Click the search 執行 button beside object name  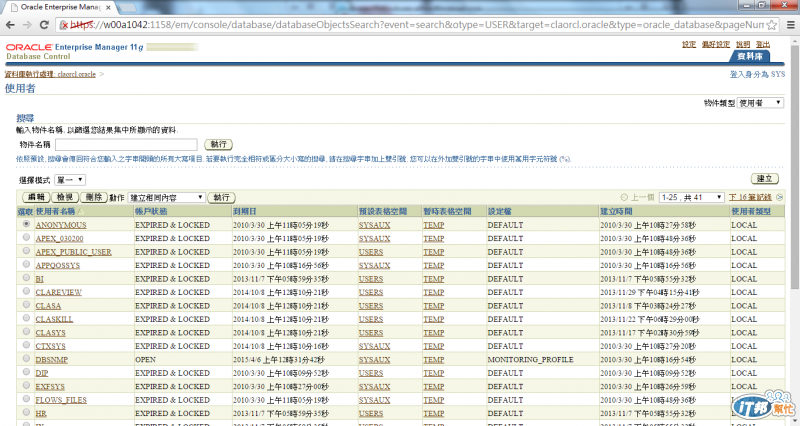pos(218,144)
